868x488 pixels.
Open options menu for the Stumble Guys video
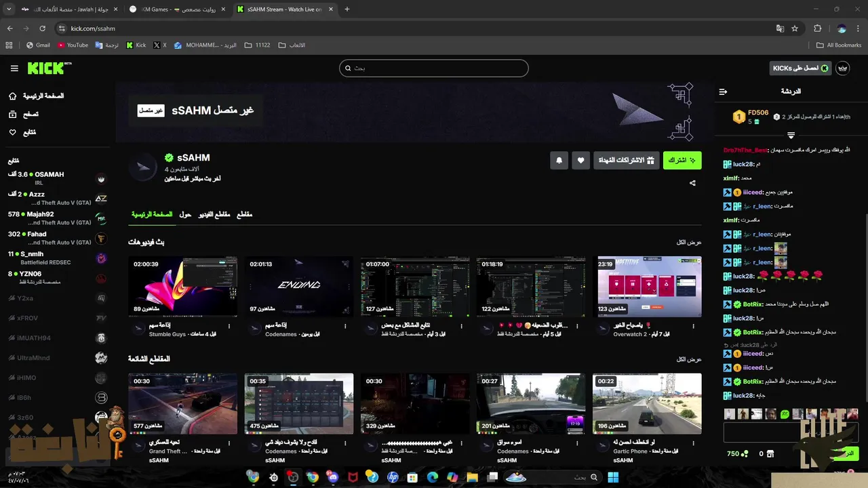point(229,326)
